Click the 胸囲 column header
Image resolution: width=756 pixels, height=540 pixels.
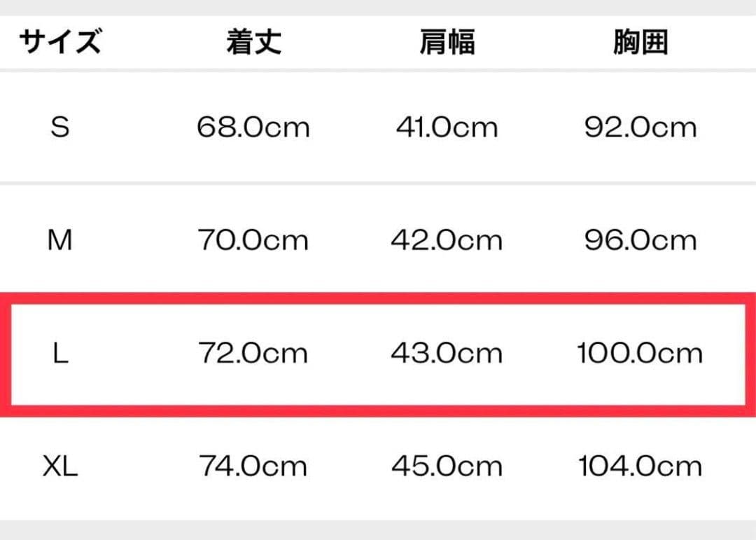pyautogui.click(x=640, y=42)
